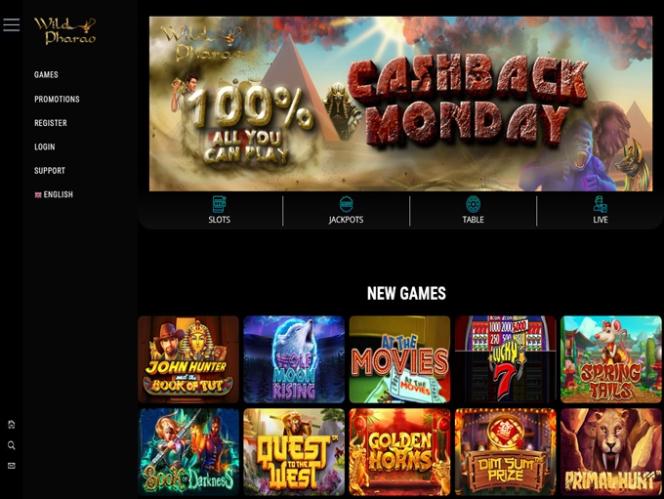Select the Jackpots category icon
Viewport: 664px width, 499px height.
click(x=346, y=205)
